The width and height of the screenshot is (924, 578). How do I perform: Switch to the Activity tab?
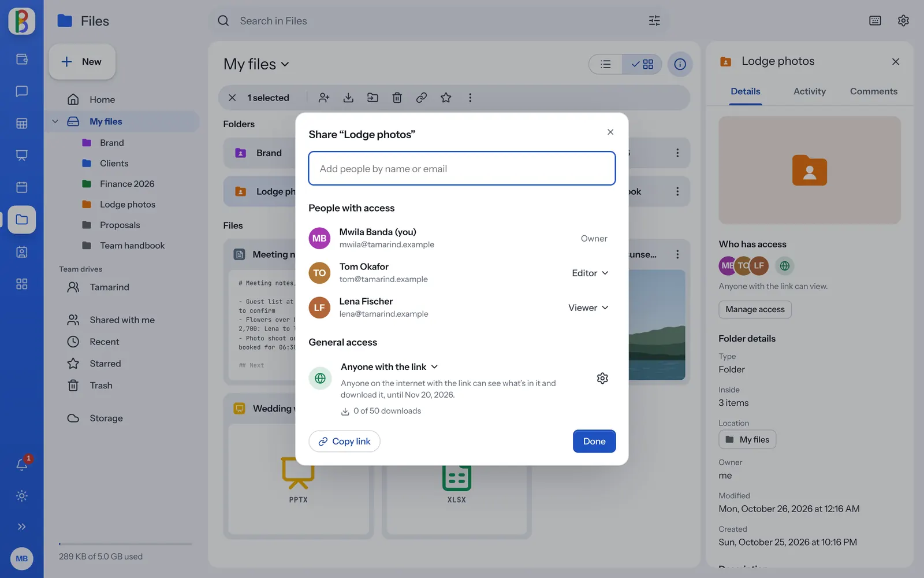coord(809,91)
